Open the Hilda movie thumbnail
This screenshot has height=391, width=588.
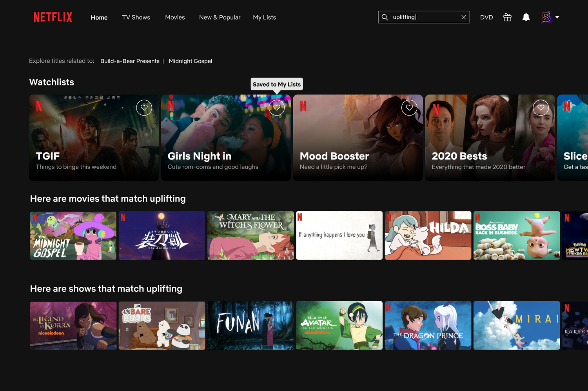[428, 235]
